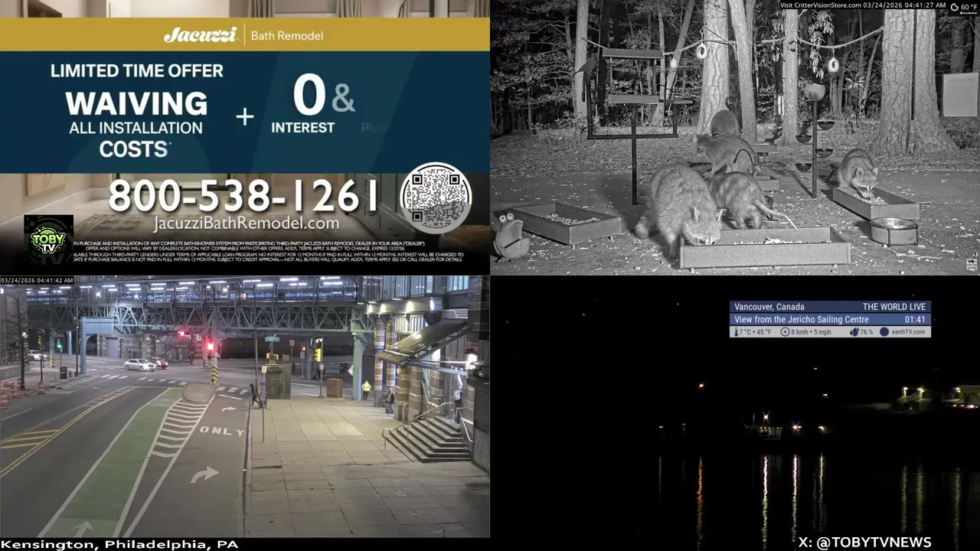Image resolution: width=980 pixels, height=551 pixels.
Task: Click the wind speed icon next to 8 kmh
Action: tap(785, 332)
